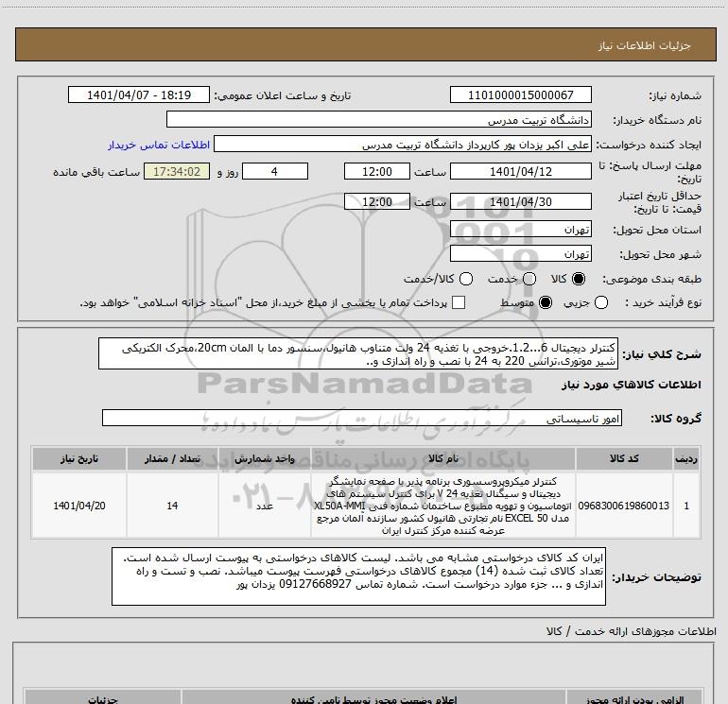This screenshot has height=704, width=728.
Task: Click the تعداد / مقدار column header
Action: 172,458
